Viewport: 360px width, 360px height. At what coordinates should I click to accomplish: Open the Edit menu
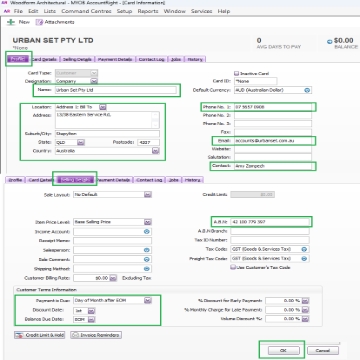[x=33, y=11]
